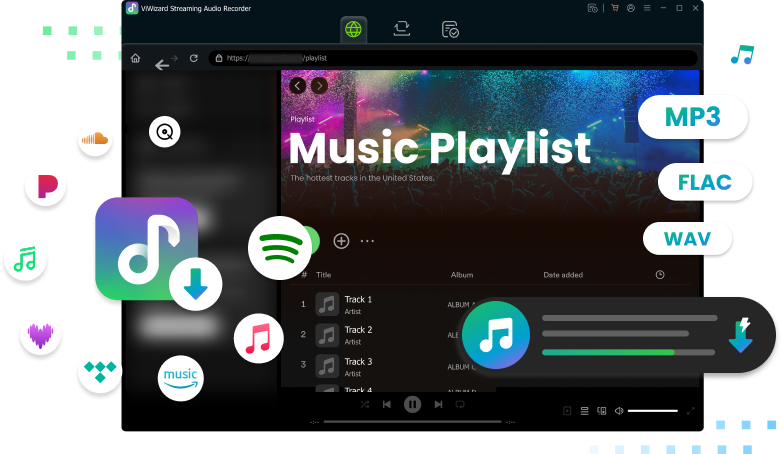783x454 pixels.
Task: Pause the current track
Action: (x=412, y=405)
